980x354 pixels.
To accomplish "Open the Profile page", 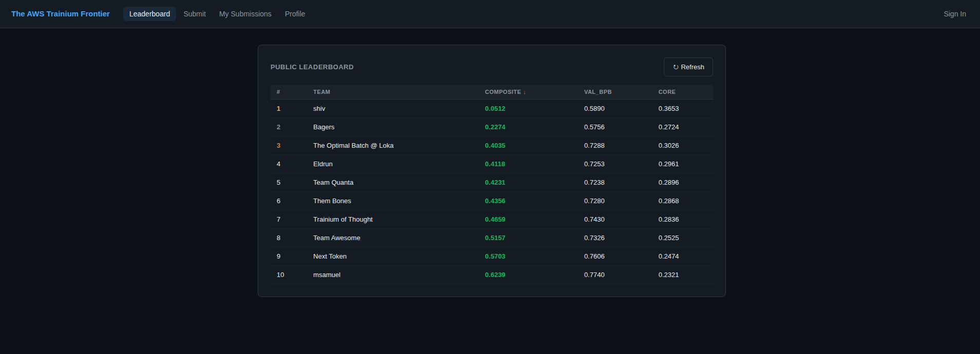I will (295, 14).
